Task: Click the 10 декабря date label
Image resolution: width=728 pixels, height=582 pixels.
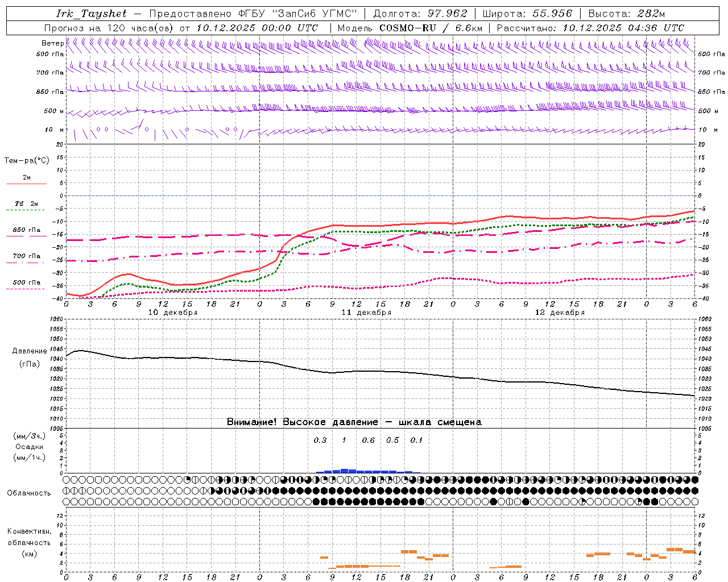Action: coord(173,313)
